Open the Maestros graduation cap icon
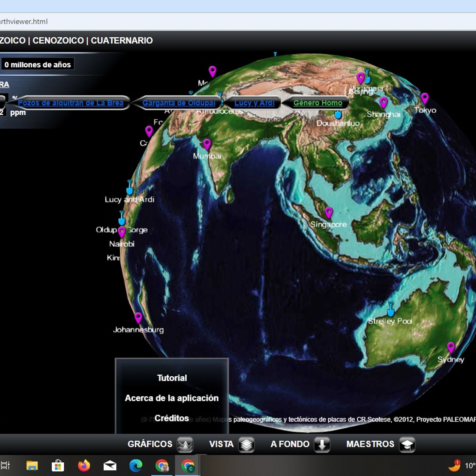Image resolution: width=476 pixels, height=476 pixels. [407, 444]
